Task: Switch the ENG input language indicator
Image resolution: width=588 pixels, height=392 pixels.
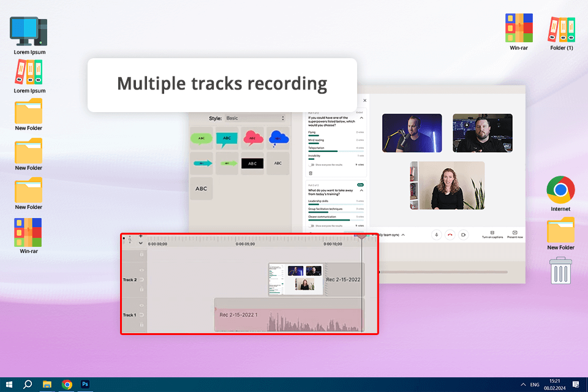Action: 535,385
